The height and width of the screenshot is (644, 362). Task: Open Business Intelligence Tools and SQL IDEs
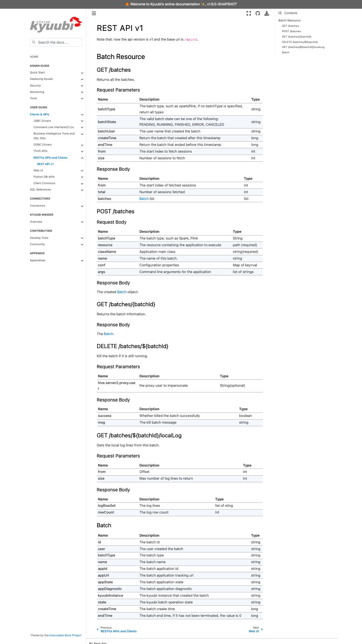(x=54, y=136)
